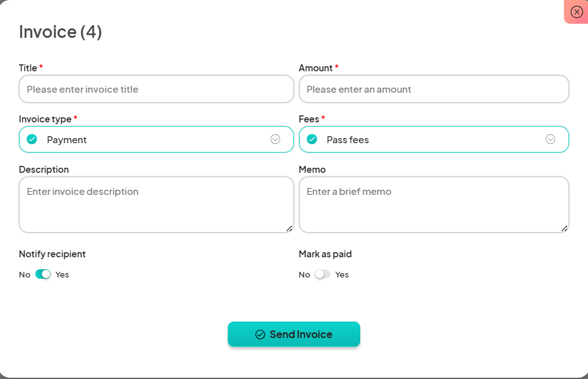Image resolution: width=588 pixels, height=379 pixels.
Task: Click the resize handle on Memo textarea
Action: tap(564, 228)
